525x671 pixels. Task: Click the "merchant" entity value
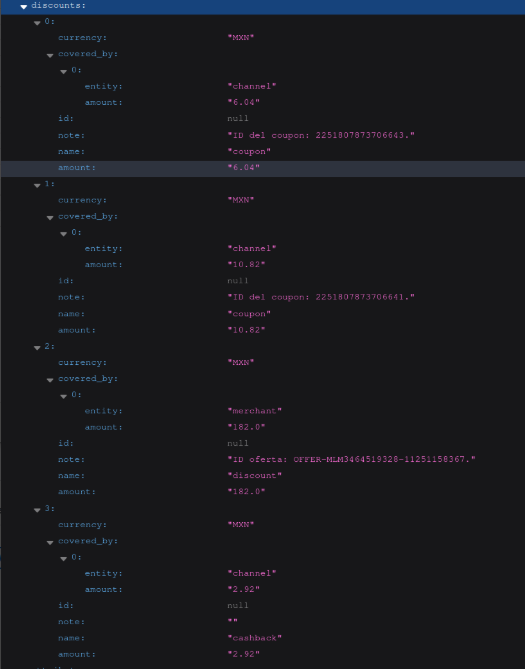255,411
